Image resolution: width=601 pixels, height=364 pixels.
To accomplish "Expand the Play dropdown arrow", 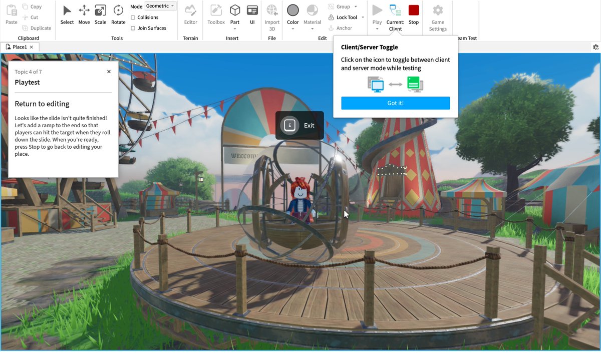I will [x=377, y=29].
